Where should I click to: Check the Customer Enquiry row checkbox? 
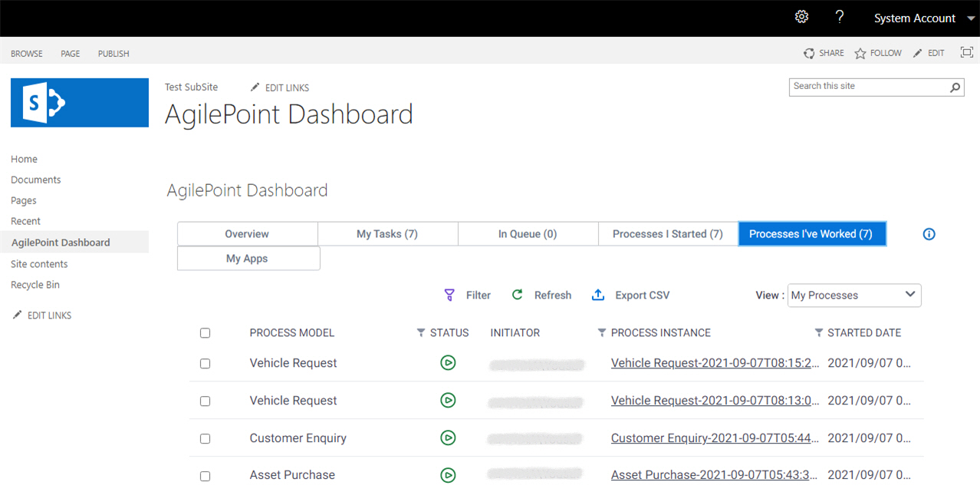pyautogui.click(x=205, y=439)
